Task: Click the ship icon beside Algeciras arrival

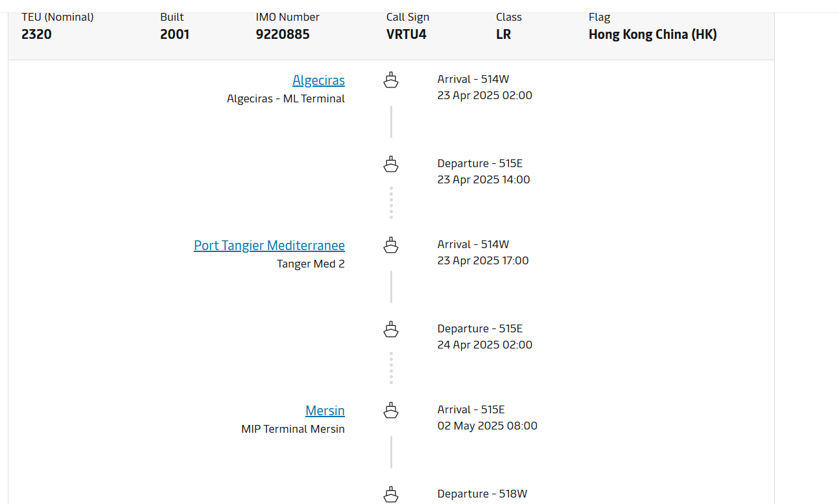Action: (391, 80)
